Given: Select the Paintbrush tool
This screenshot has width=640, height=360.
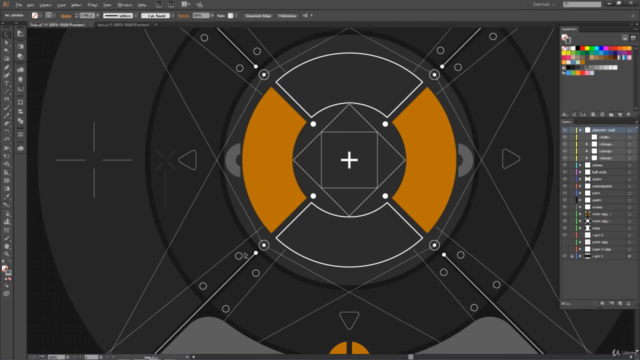Looking at the screenshot, I should pos(7,108).
